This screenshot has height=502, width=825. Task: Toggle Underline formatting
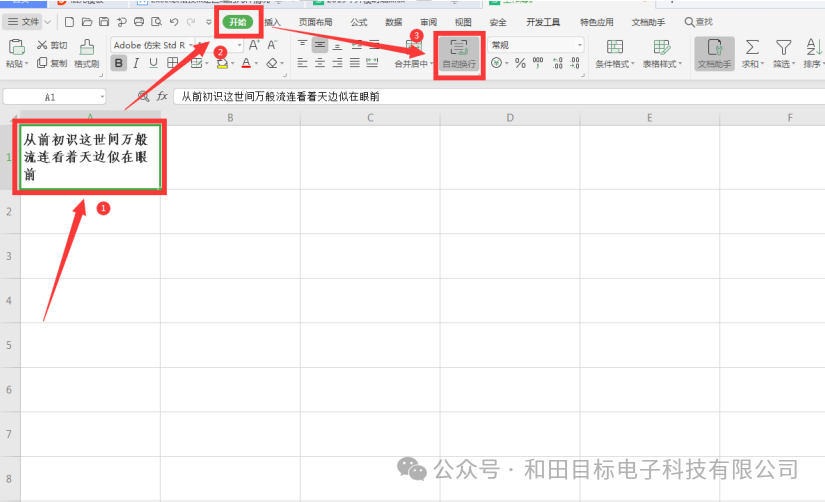pos(153,64)
